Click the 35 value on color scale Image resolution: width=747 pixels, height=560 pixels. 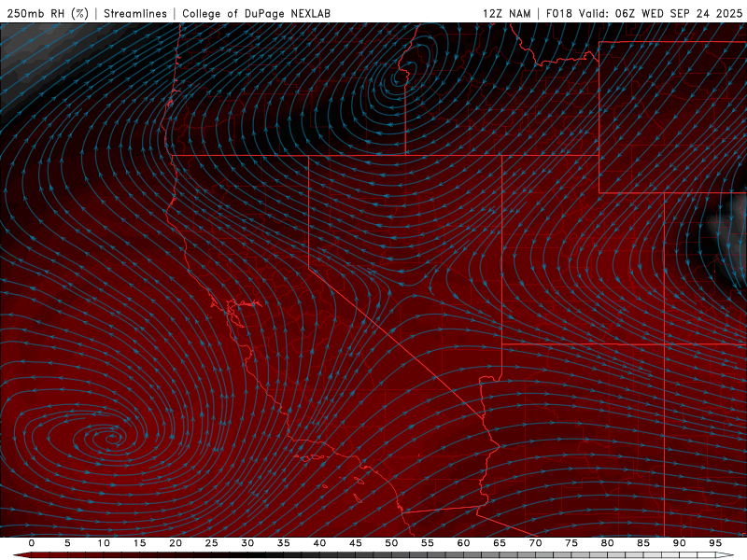click(283, 543)
